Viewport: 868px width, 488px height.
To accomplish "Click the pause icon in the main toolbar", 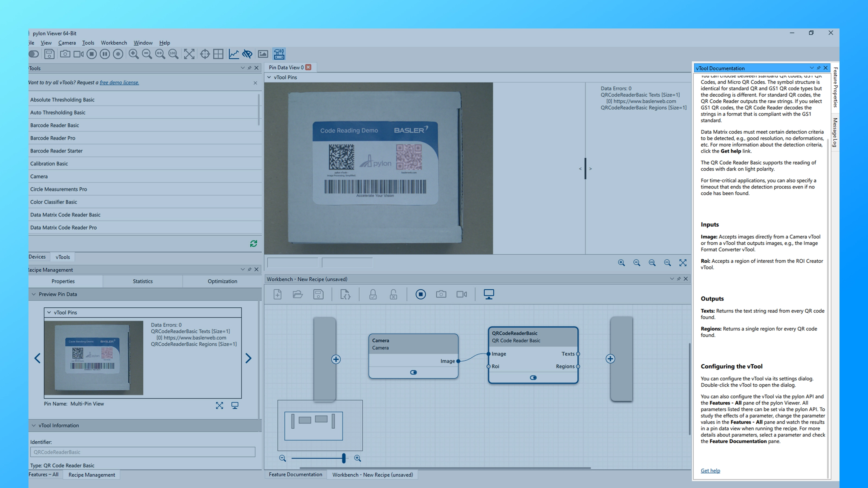I will 105,54.
